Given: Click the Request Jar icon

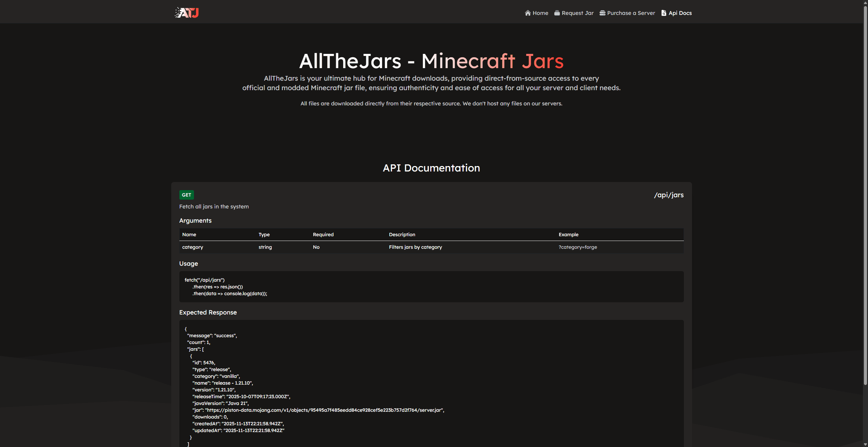Looking at the screenshot, I should click(x=557, y=13).
